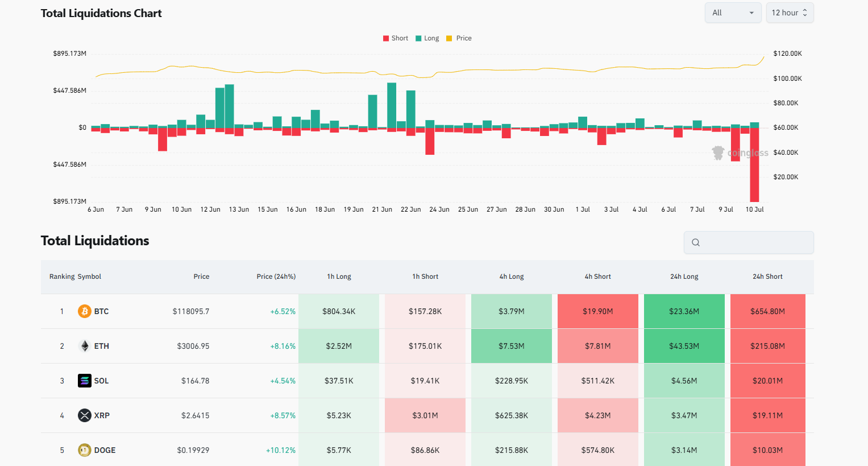Open the BTC symbol link
Screen dimensions: 868x466
(101, 311)
